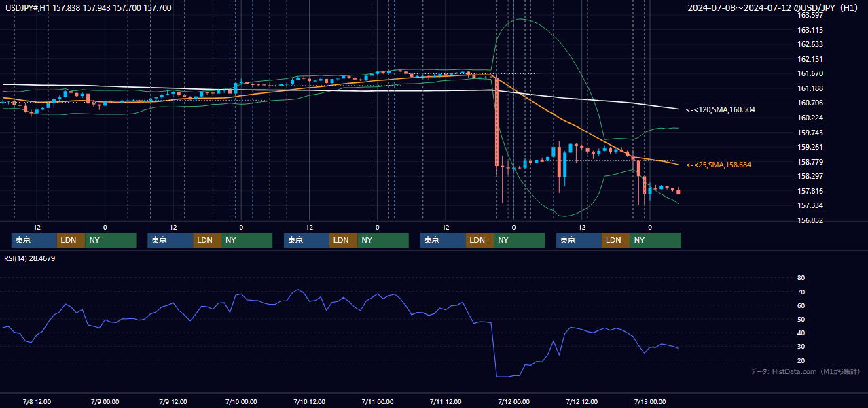Select the 120 SMA 160.504 label
Viewport: 868px width, 408px height.
721,109
